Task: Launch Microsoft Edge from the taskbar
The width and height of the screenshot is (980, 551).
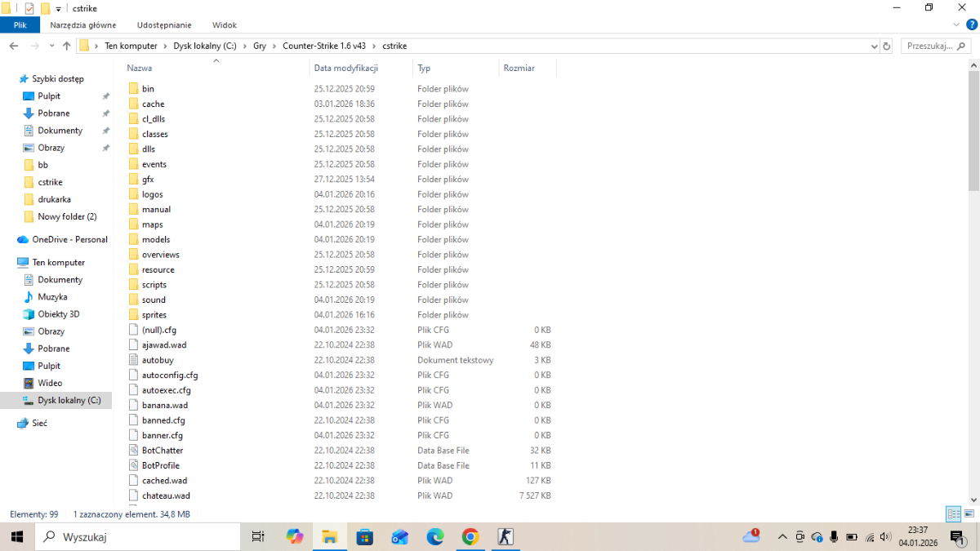Action: tap(434, 536)
